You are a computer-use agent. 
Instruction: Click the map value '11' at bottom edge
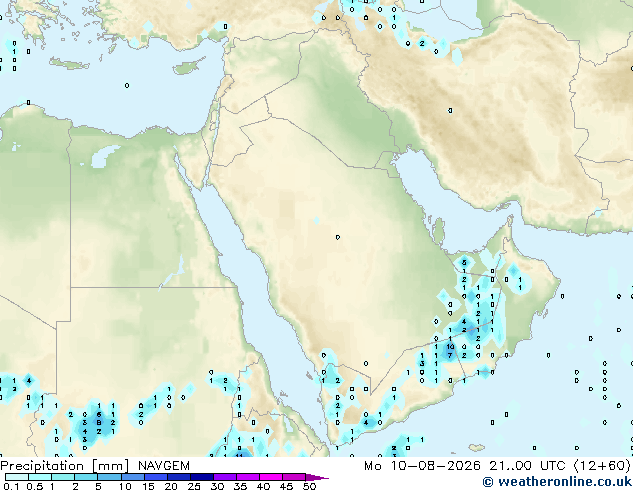pyautogui.click(x=239, y=455)
